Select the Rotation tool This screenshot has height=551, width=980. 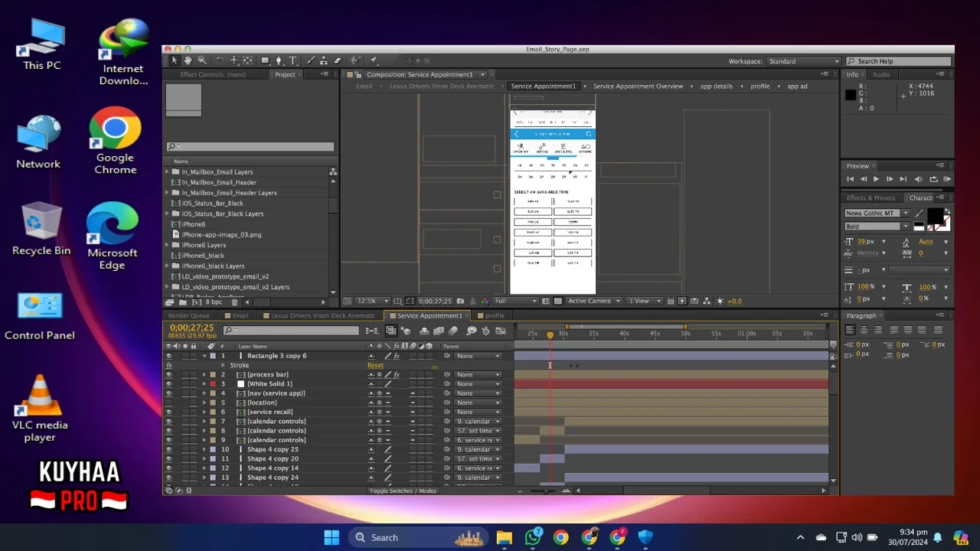(220, 60)
